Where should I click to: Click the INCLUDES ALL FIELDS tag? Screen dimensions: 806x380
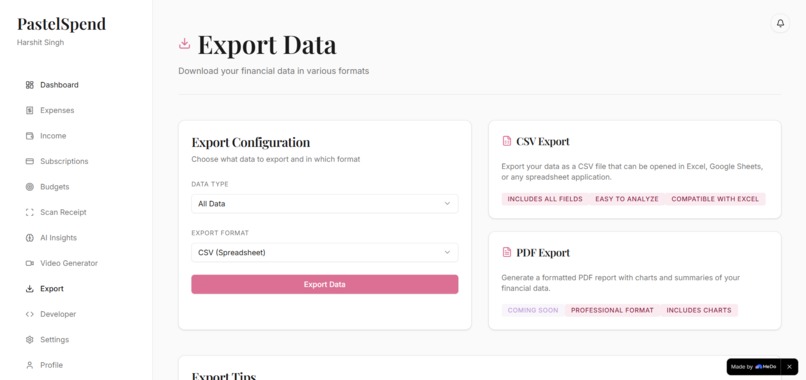(545, 199)
